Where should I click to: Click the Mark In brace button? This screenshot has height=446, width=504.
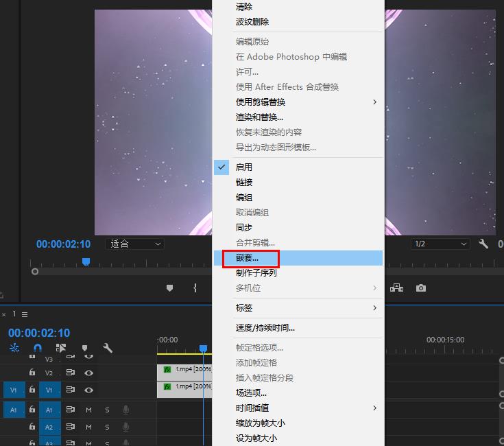pos(195,287)
